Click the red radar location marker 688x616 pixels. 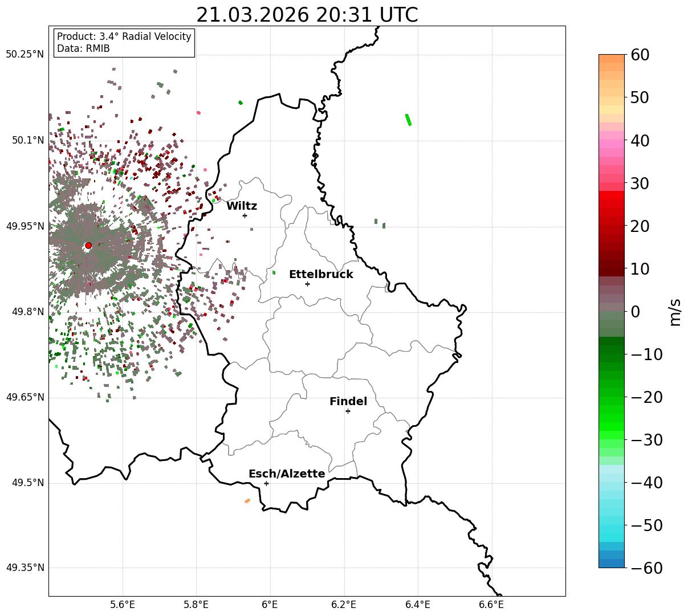point(88,246)
